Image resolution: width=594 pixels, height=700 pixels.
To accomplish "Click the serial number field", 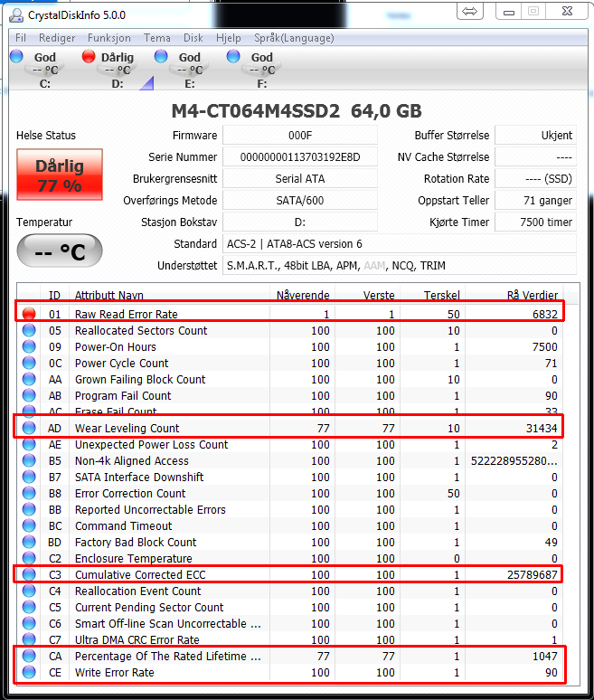I will click(x=300, y=157).
